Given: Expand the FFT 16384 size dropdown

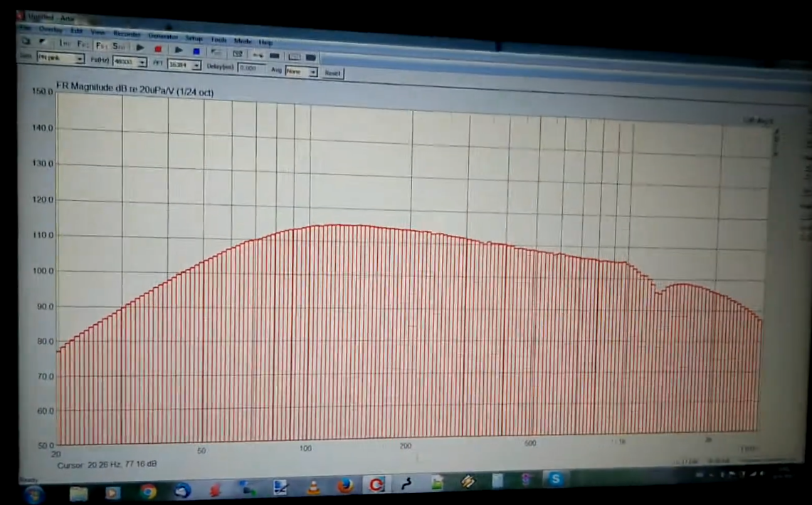Looking at the screenshot, I should [x=196, y=66].
